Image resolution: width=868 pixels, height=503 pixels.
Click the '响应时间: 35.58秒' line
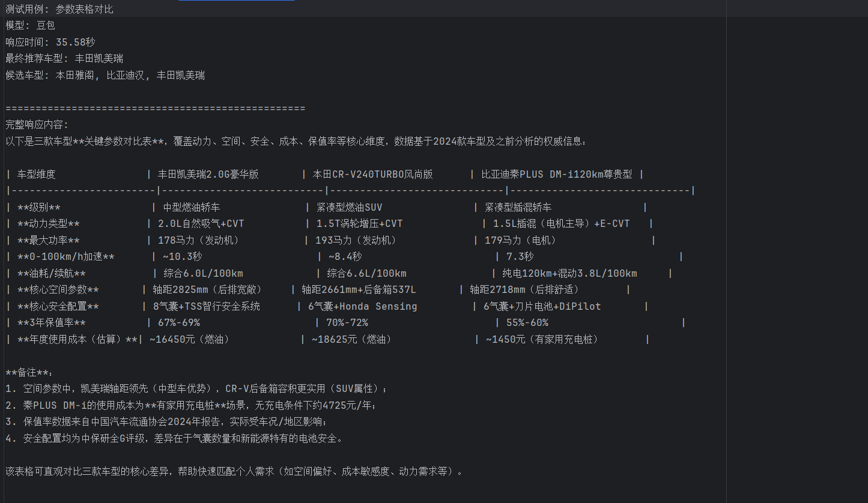point(50,42)
